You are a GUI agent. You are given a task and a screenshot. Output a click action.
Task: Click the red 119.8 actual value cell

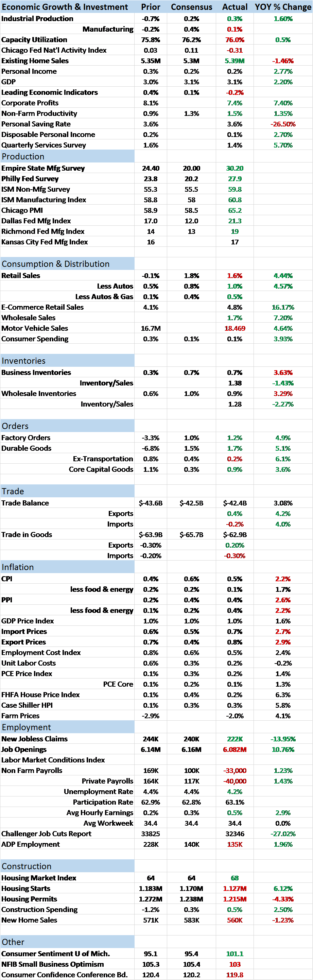coord(234,975)
